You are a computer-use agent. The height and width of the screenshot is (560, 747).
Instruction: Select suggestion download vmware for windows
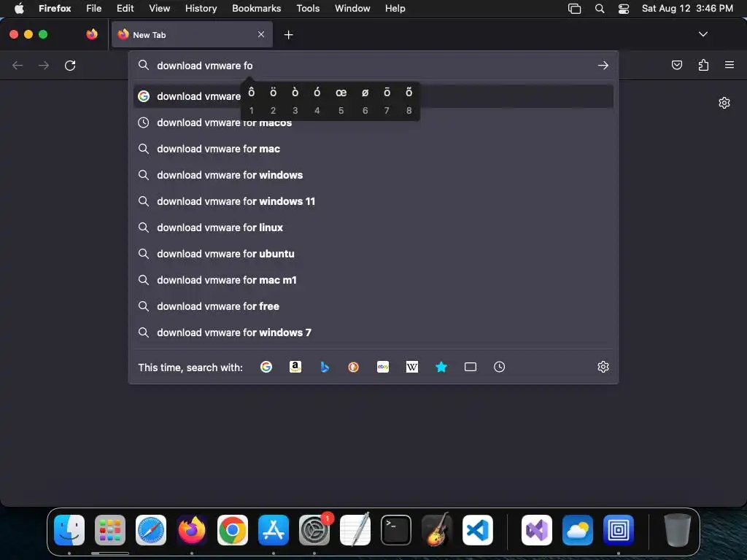coord(373,175)
